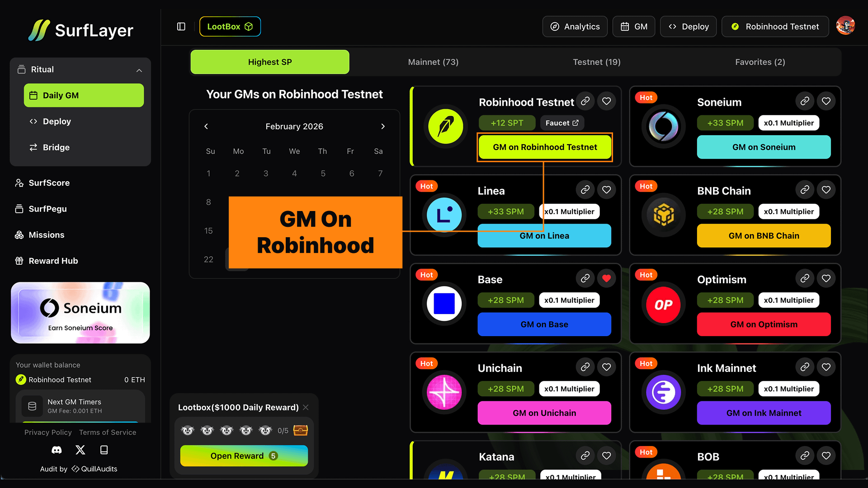Go to previous month in calendar
Screen dimensions: 868x488
pyautogui.click(x=206, y=127)
